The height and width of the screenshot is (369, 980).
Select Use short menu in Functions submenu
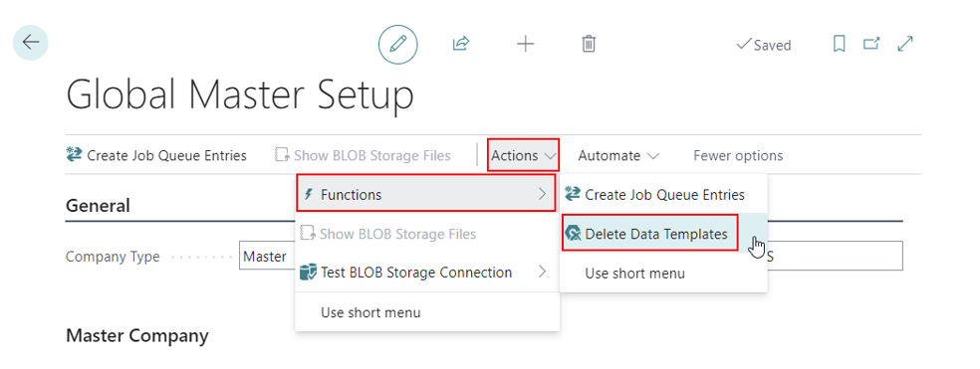click(x=635, y=274)
